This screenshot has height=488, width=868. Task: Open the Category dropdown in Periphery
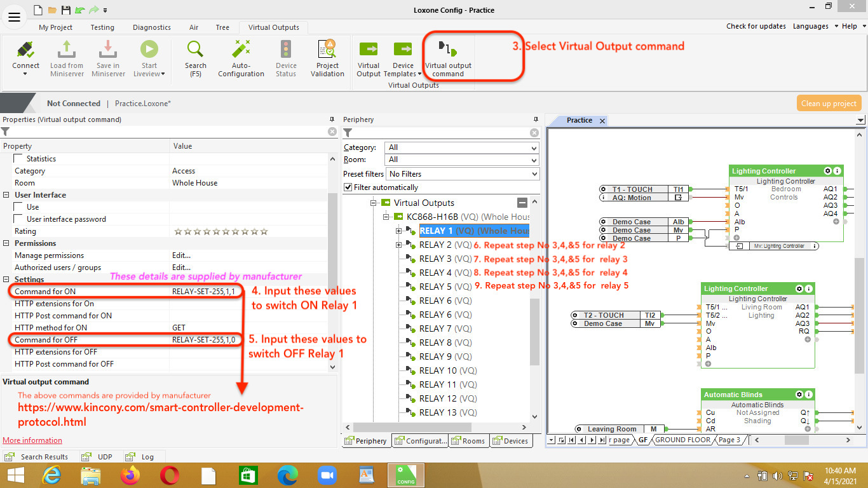462,147
